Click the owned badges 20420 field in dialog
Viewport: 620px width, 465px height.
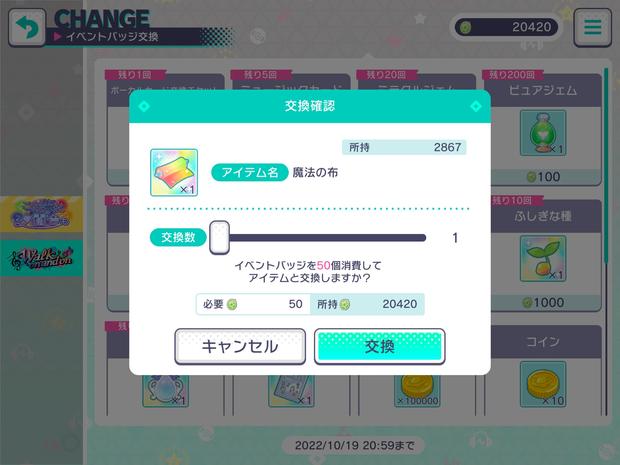(x=367, y=304)
